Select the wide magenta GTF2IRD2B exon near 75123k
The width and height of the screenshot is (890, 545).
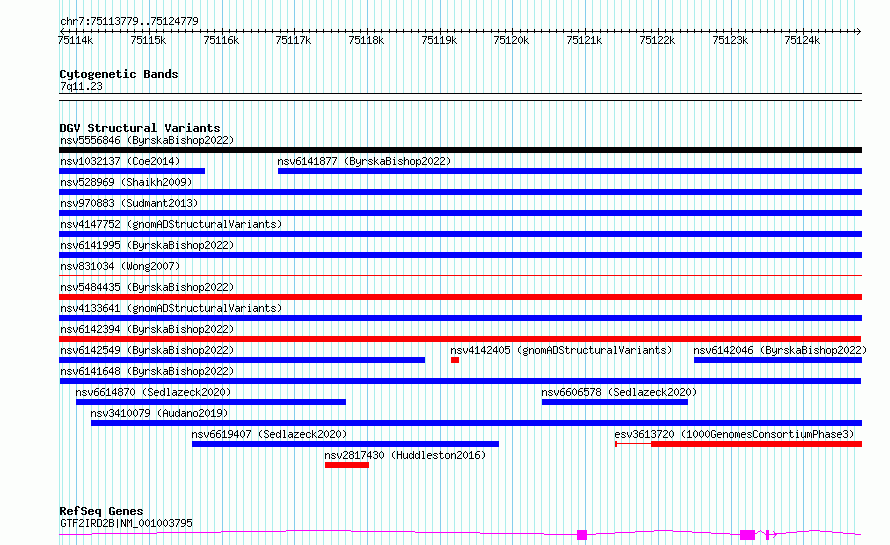[x=748, y=535]
